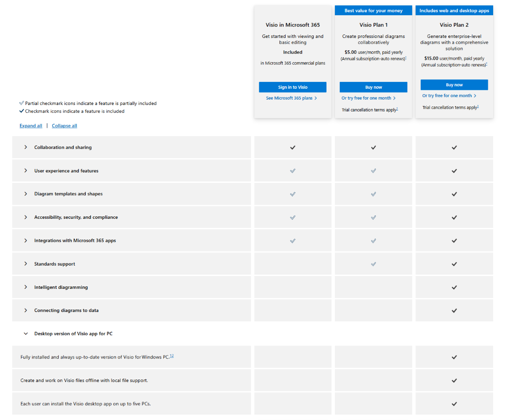Click Expand all link
This screenshot has height=420, width=505.
click(31, 126)
